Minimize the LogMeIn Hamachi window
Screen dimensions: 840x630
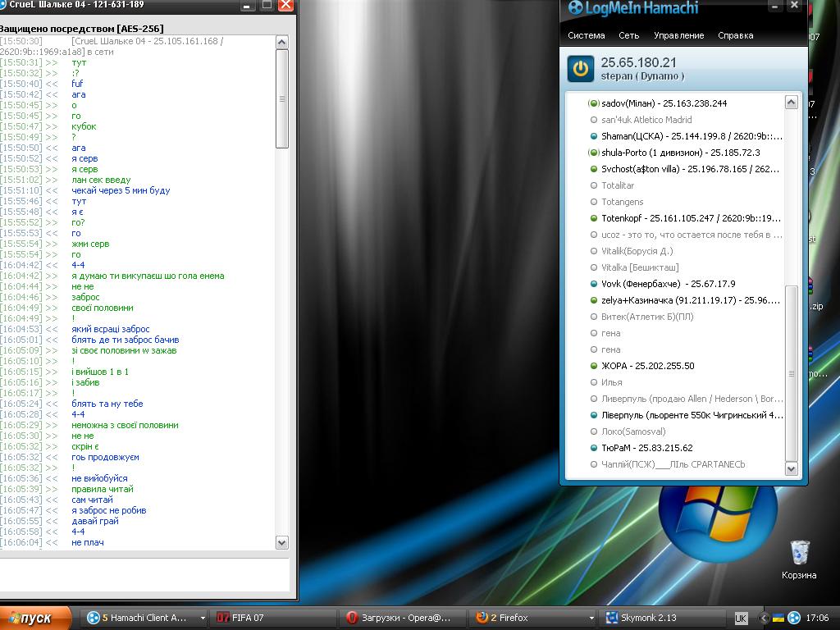pyautogui.click(x=774, y=6)
